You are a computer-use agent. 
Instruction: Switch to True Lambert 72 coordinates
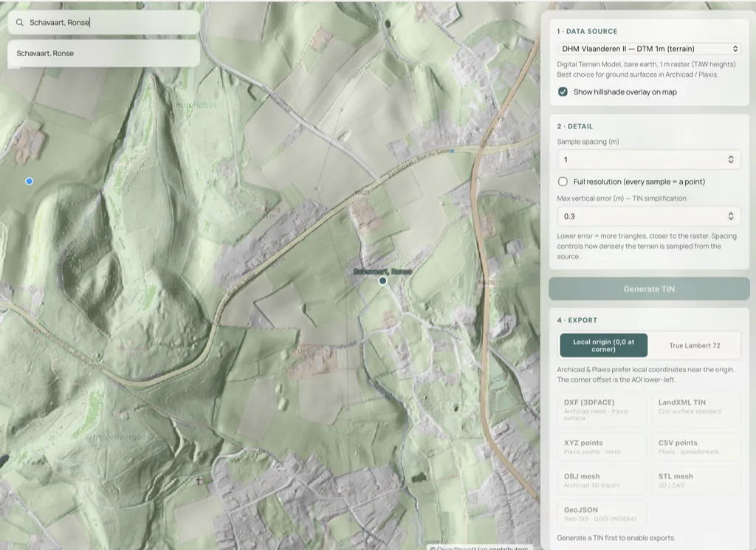694,346
